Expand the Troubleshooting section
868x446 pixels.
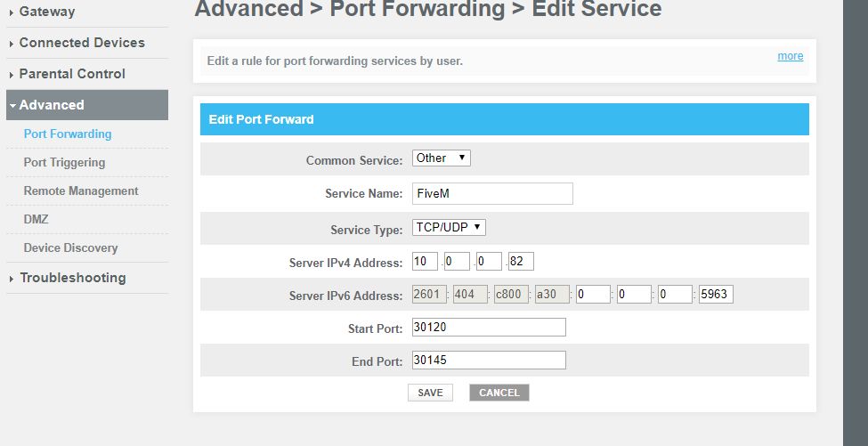click(x=87, y=278)
